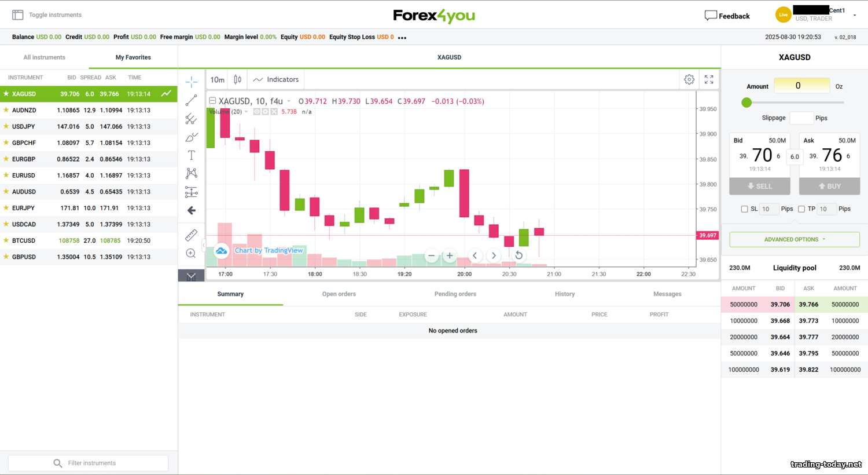This screenshot has height=475, width=868.
Task: Enable the TP take profit checkbox
Action: (x=801, y=209)
